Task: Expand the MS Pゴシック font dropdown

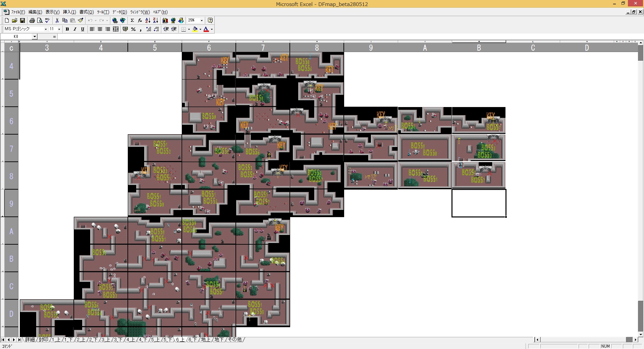Action: click(46, 29)
